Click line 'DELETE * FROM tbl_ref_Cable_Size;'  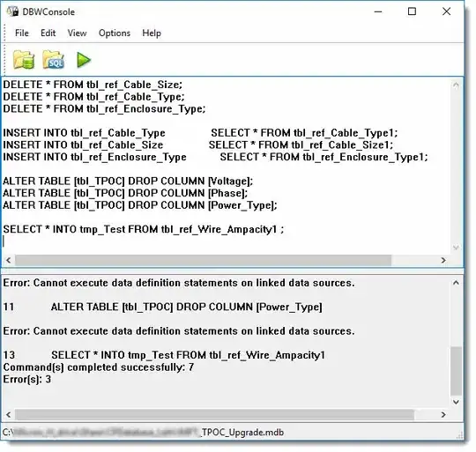point(93,85)
